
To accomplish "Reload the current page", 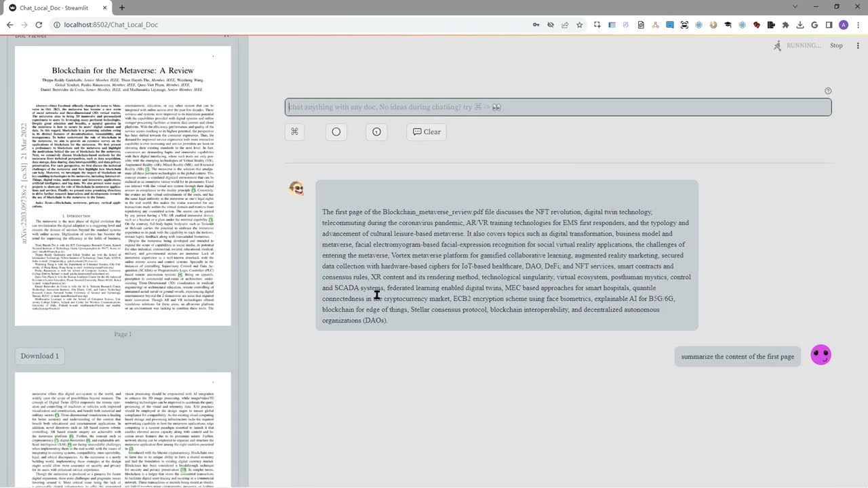I will [x=39, y=25].
